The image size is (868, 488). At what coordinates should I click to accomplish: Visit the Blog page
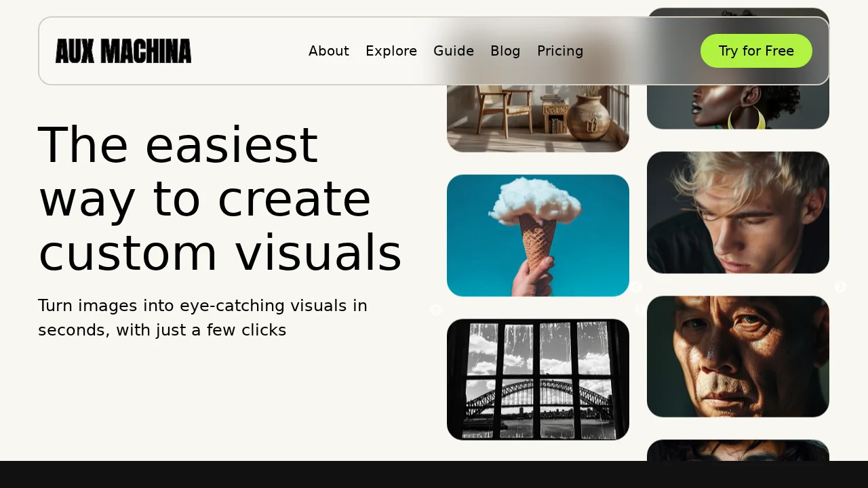tap(505, 52)
